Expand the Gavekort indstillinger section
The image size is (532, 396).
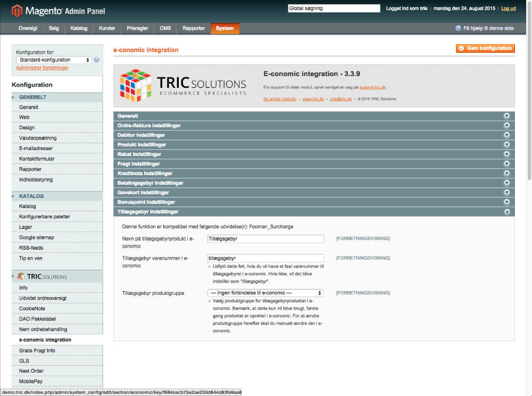(x=313, y=192)
